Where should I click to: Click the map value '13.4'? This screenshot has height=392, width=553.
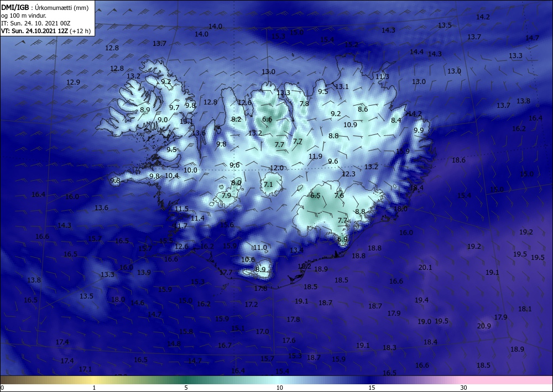[x=296, y=250]
